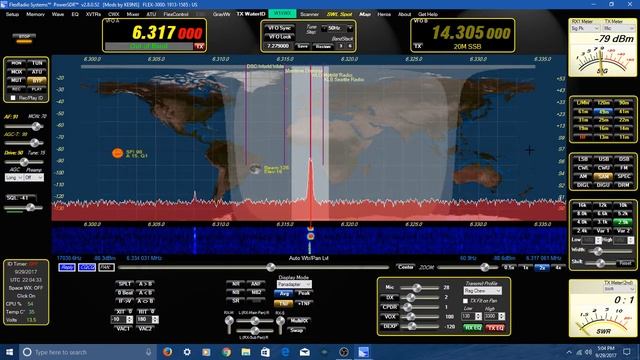Open the EQ menu

tap(75, 14)
